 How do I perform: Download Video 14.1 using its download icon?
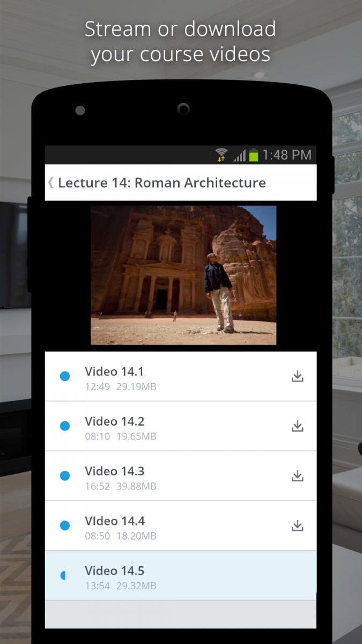298,377
